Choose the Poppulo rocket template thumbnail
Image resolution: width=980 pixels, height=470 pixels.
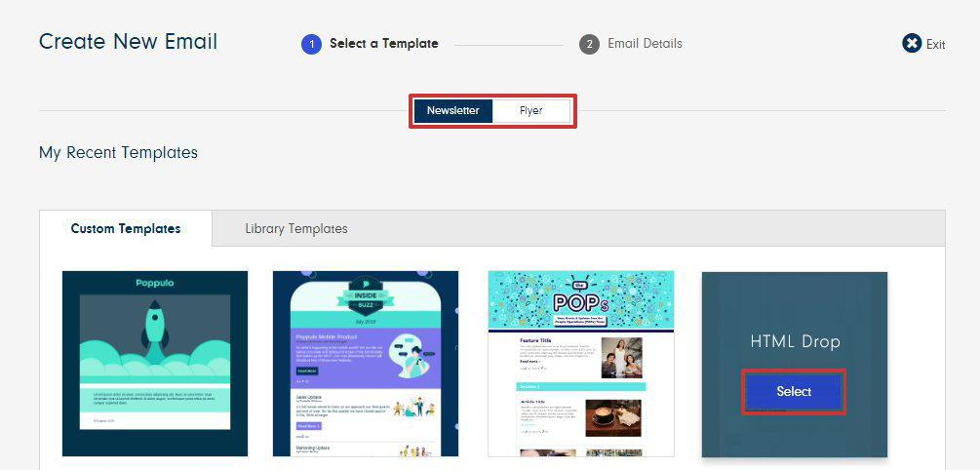tap(155, 364)
